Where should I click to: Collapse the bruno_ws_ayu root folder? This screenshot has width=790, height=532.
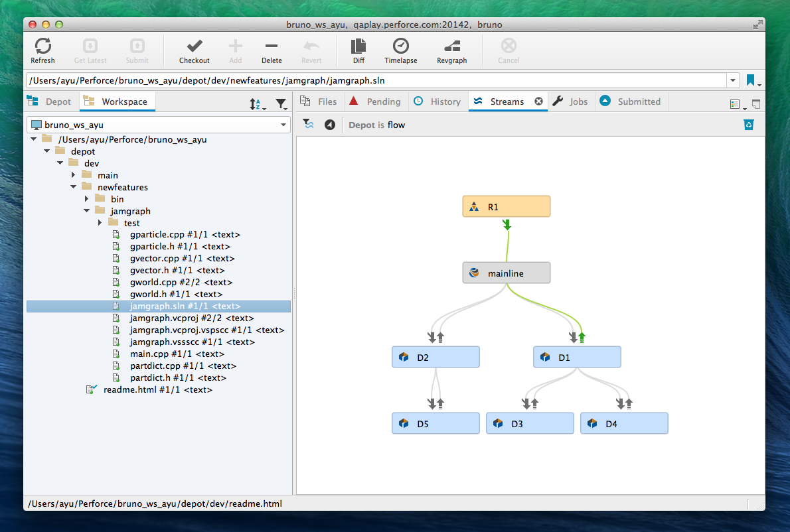34,139
